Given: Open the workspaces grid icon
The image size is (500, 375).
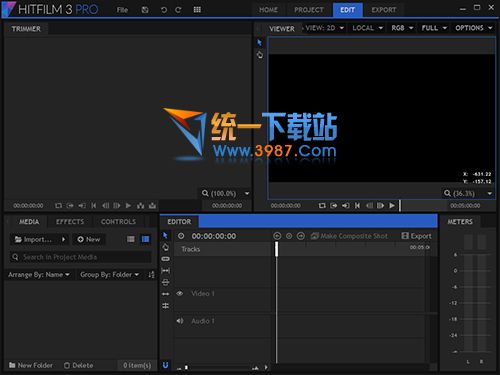Looking at the screenshot, I should (x=197, y=10).
